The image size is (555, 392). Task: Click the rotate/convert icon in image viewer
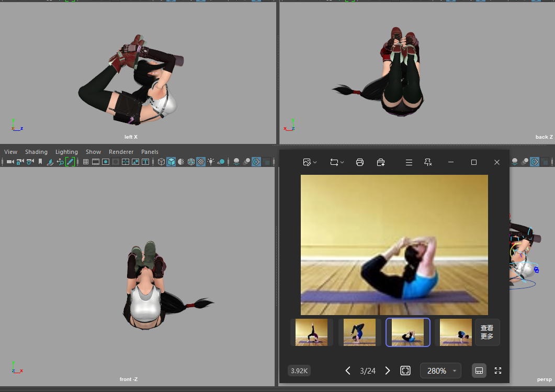tap(334, 162)
